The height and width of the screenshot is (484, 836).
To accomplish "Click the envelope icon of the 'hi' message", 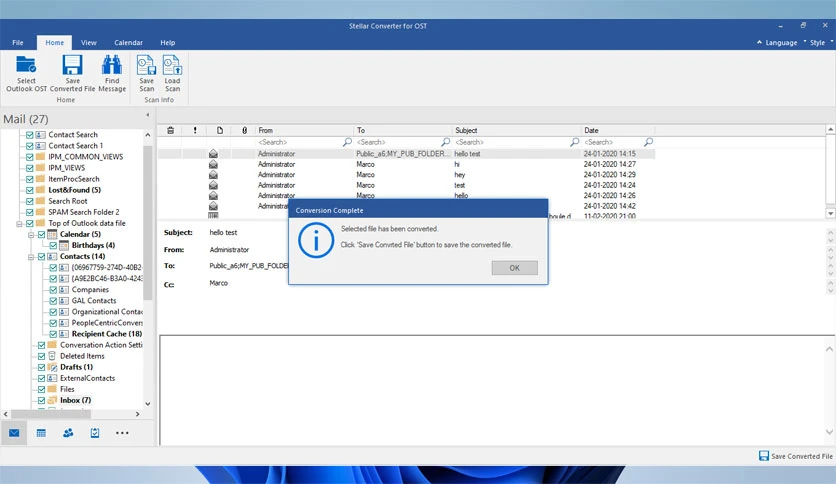I will [x=213, y=164].
